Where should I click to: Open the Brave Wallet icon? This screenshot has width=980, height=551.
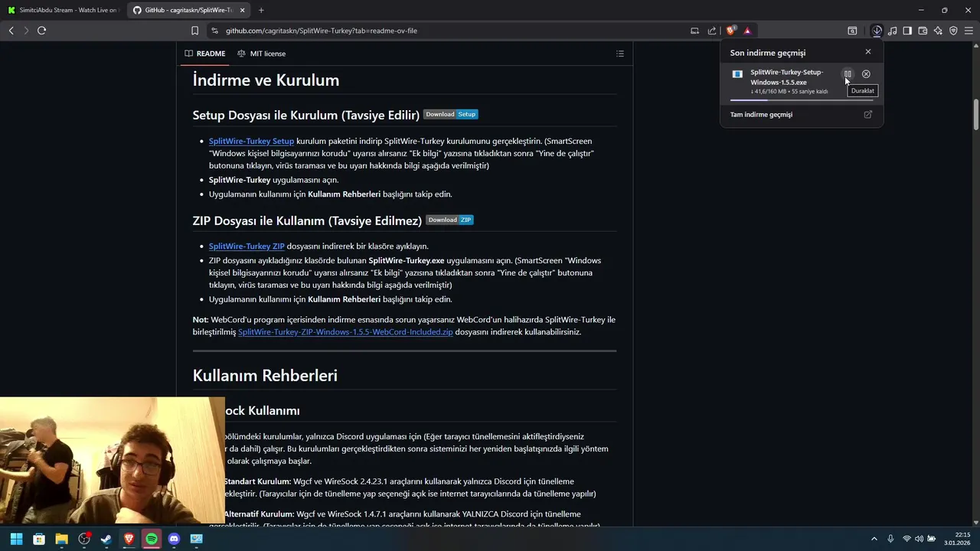click(923, 31)
